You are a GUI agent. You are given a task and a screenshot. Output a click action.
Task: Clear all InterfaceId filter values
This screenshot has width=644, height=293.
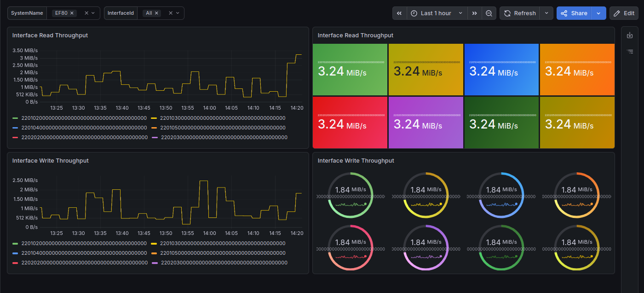point(171,13)
